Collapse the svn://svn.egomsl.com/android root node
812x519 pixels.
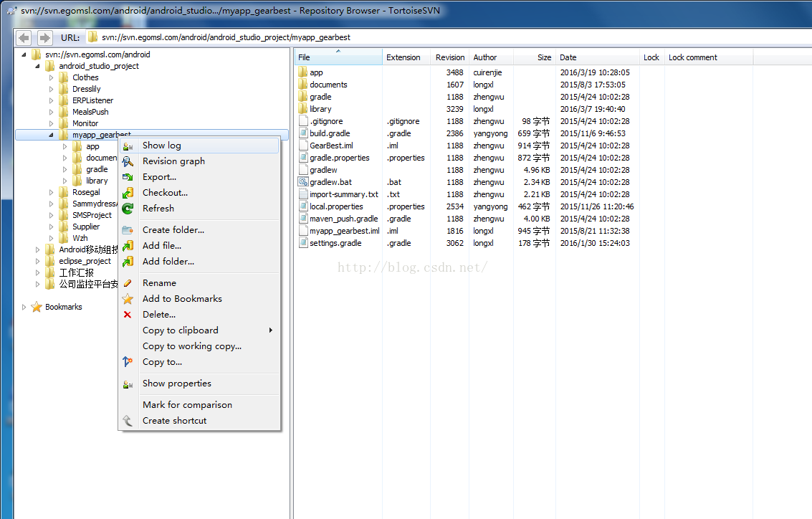click(x=24, y=54)
